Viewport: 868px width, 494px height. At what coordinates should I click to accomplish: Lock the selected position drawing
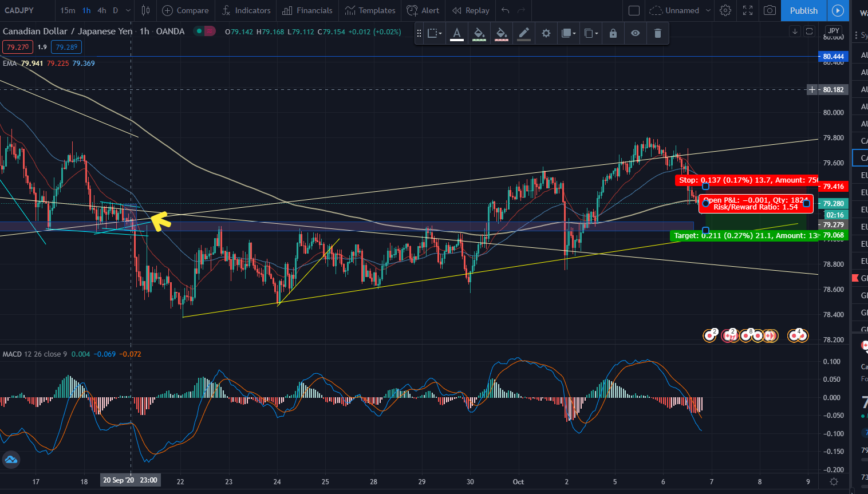point(613,34)
